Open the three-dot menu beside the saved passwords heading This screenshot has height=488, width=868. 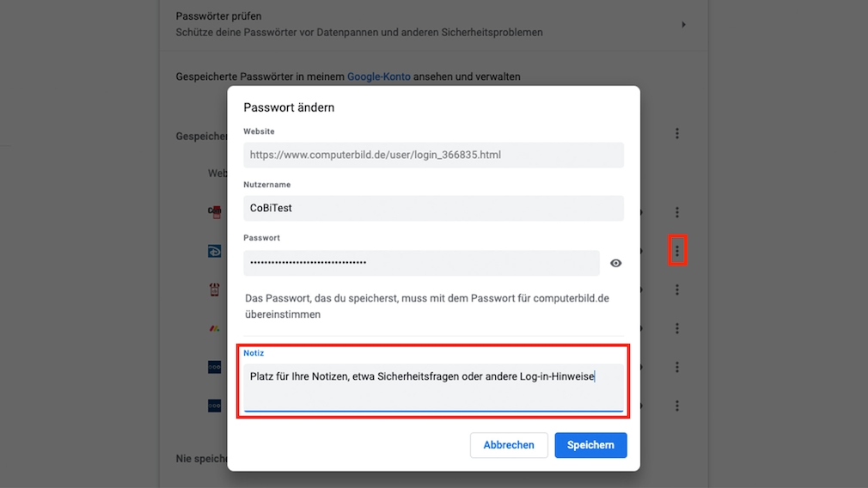click(x=677, y=133)
